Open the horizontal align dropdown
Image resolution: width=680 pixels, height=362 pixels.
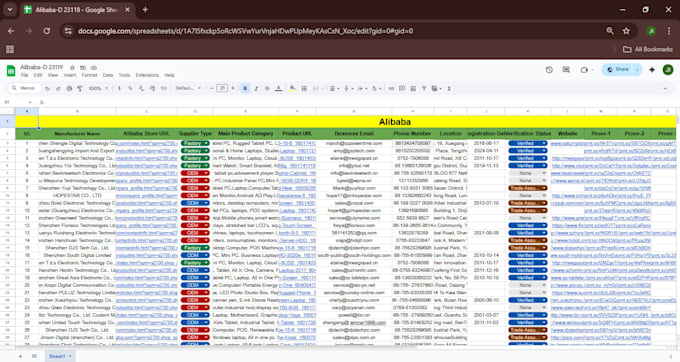point(333,88)
